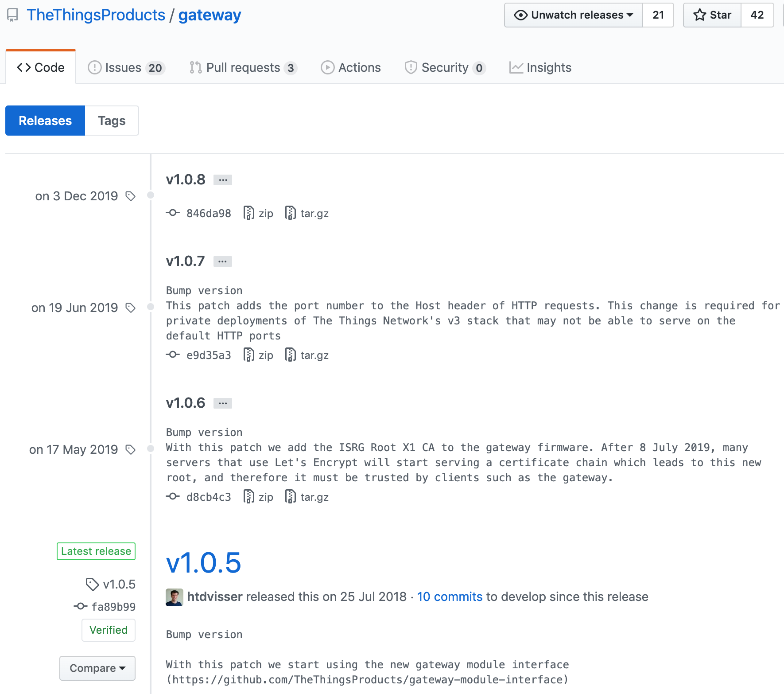Open commit e9d35a3

[209, 355]
